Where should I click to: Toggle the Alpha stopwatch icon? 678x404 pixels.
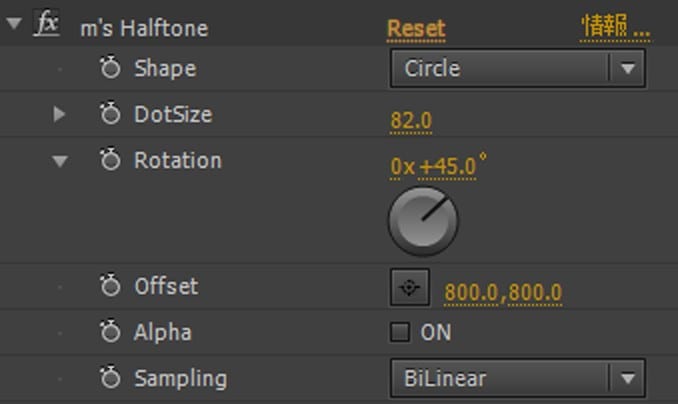pyautogui.click(x=110, y=333)
